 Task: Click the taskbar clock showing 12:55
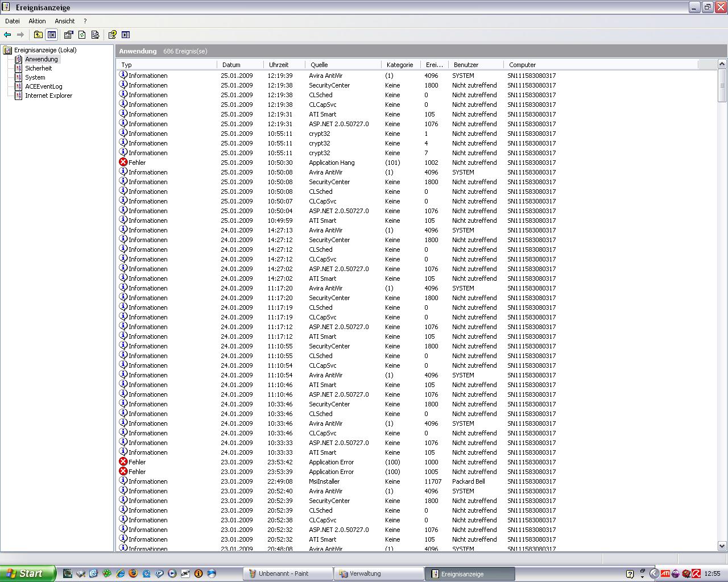pyautogui.click(x=712, y=573)
